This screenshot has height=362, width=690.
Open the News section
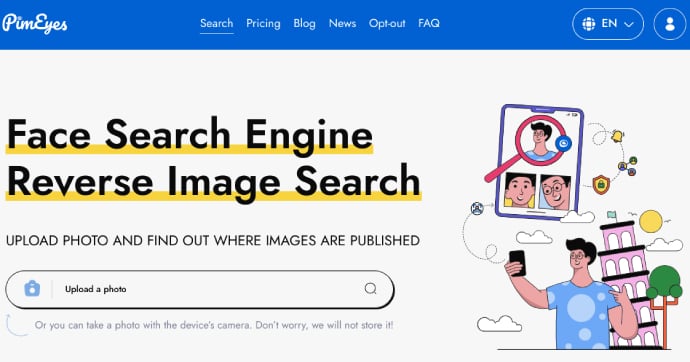pos(342,23)
